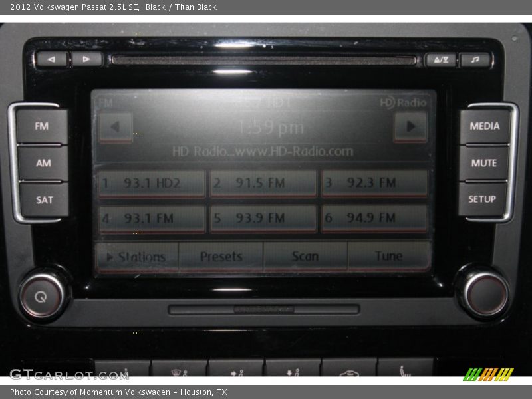Tap the on-screen left arrow seek button
The height and width of the screenshot is (399, 532).
[115, 127]
